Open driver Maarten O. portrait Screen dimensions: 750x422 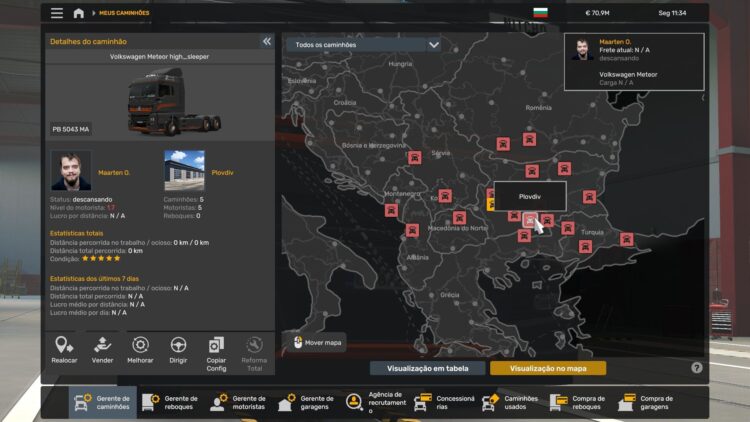coord(71,171)
